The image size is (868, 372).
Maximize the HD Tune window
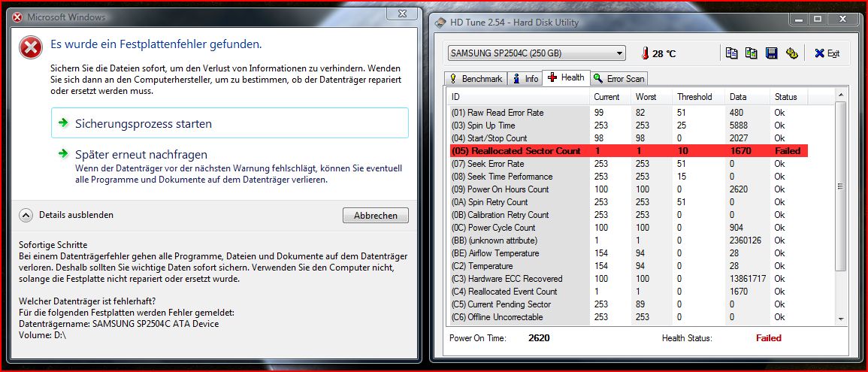click(817, 20)
